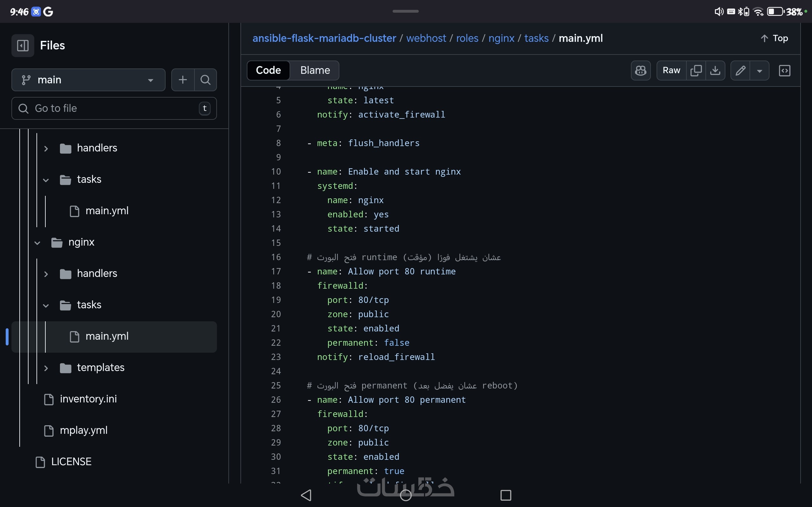Viewport: 812px width, 507px height.
Task: Open more edit options dropdown arrow
Action: coord(759,70)
